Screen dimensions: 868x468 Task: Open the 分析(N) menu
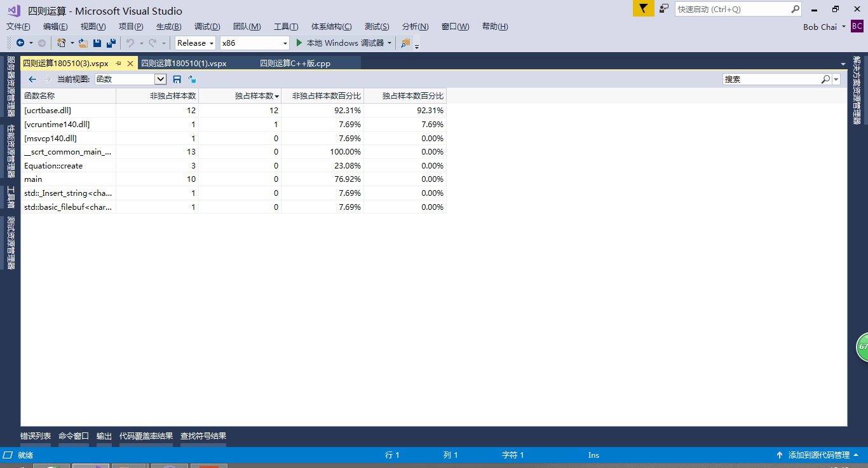click(x=415, y=27)
